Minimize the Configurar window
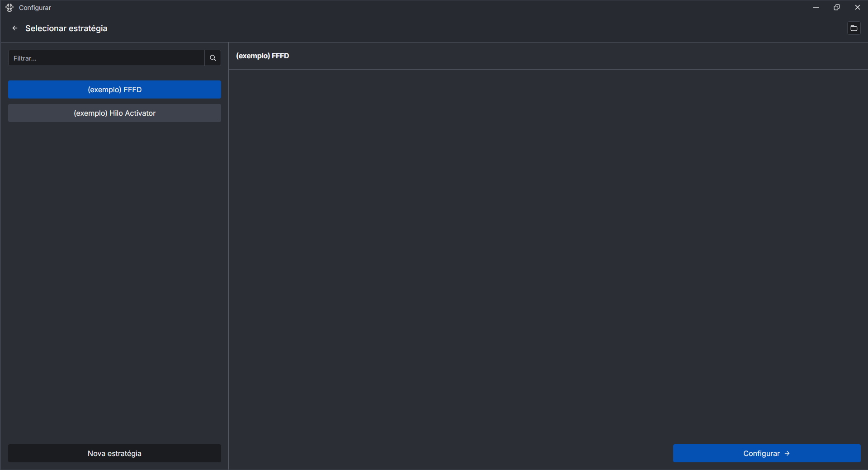Viewport: 868px width, 470px height. click(816, 7)
